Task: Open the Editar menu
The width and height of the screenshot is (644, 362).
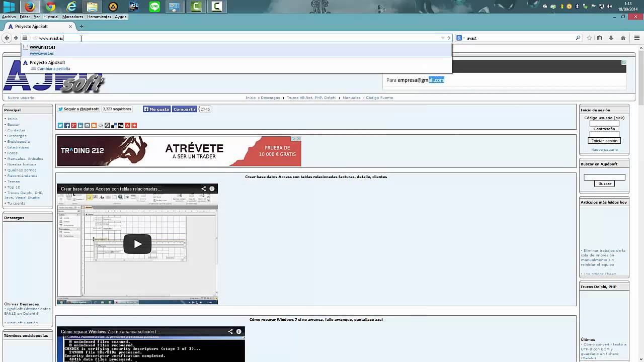Action: point(25,17)
